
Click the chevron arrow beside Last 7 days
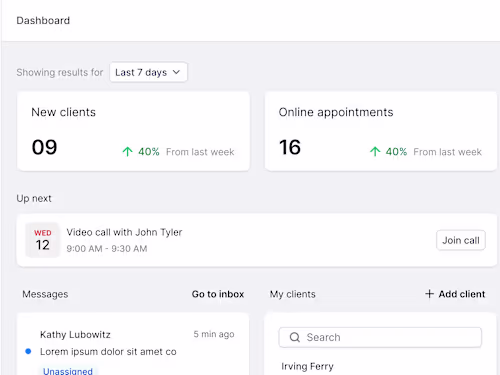(x=176, y=72)
